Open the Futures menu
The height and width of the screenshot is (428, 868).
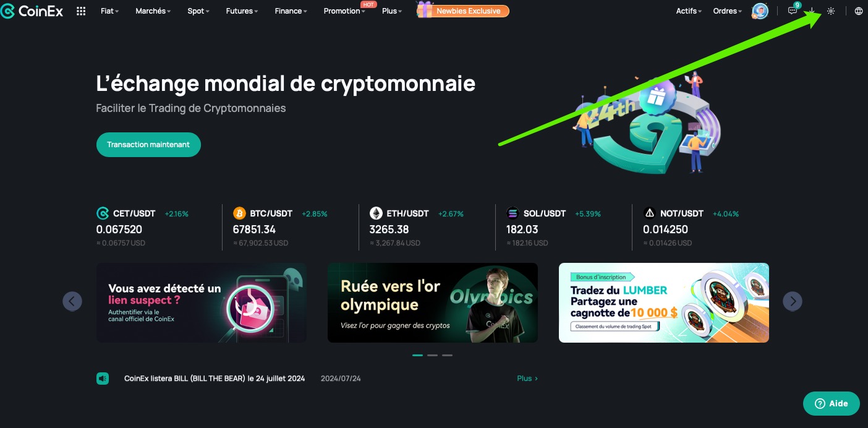[242, 11]
